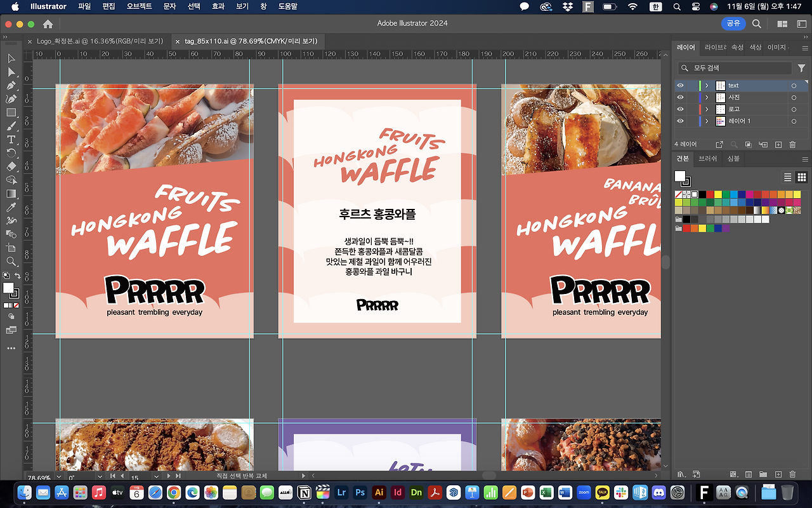The image size is (812, 508).
Task: Open the Edit Toolbar three-dots button
Action: click(x=11, y=348)
